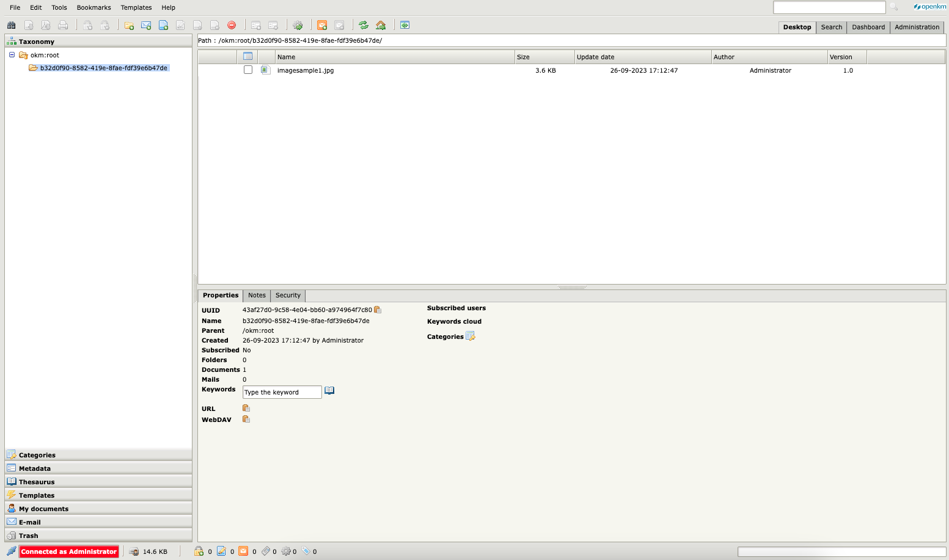Open the Bookmarks menu

coord(93,7)
